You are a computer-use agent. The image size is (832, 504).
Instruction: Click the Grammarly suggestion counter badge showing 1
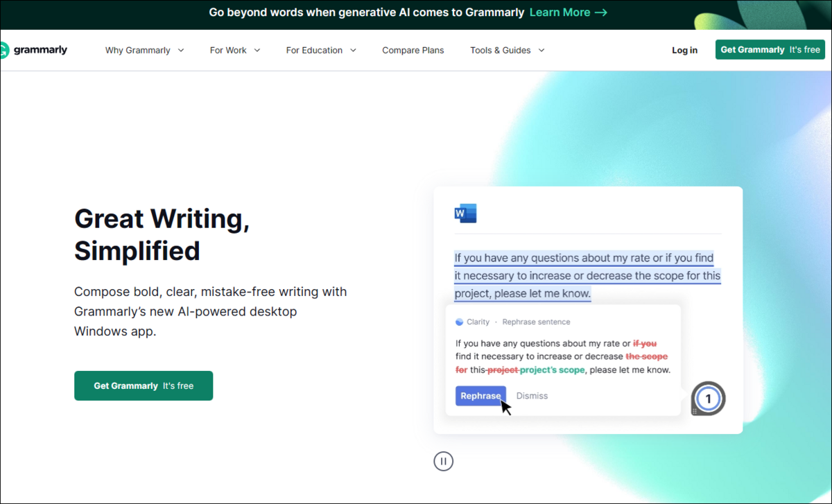708,399
